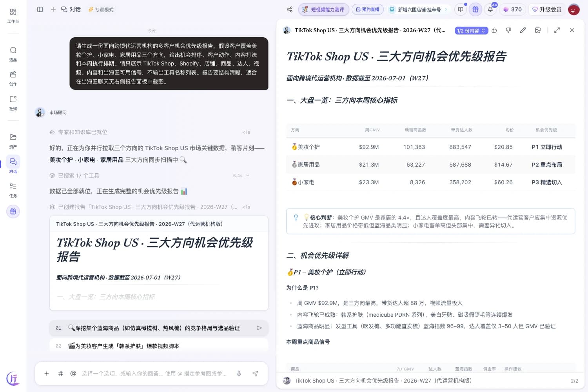Viewport: 588px width, 392px height.
Task: Click the 核心判断 insight box
Action: [x=430, y=221]
